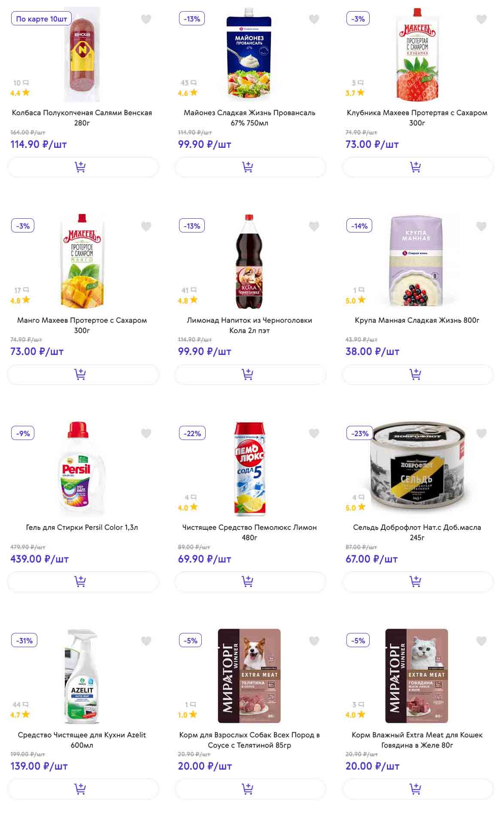Open reviews count on Майонез Провансаль
This screenshot has width=504, height=813.
click(188, 83)
